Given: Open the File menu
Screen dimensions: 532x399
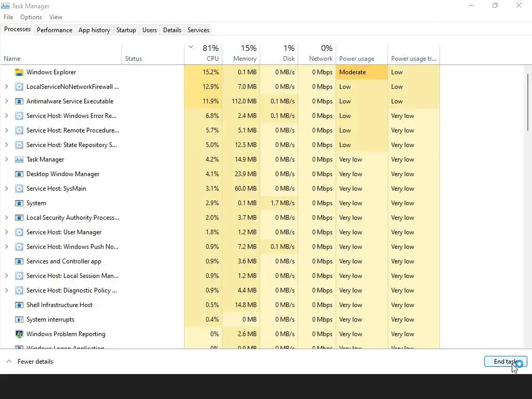Looking at the screenshot, I should pos(8,17).
